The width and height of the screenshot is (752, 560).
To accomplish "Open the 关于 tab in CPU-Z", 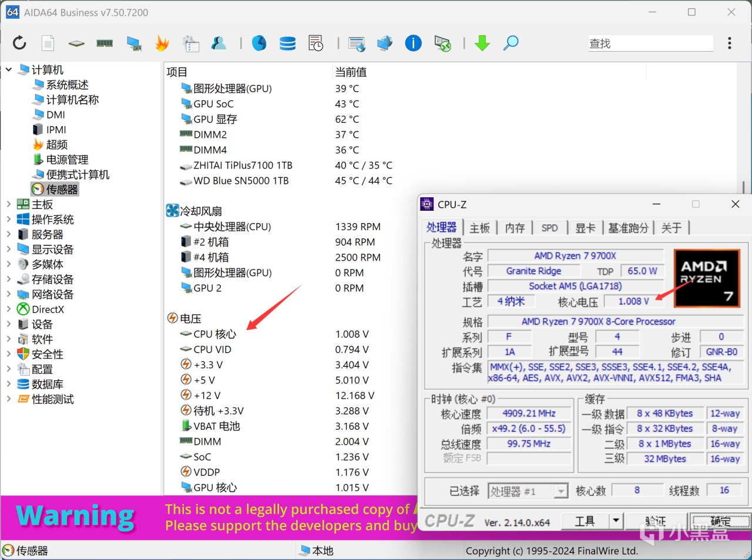I will tap(672, 228).
